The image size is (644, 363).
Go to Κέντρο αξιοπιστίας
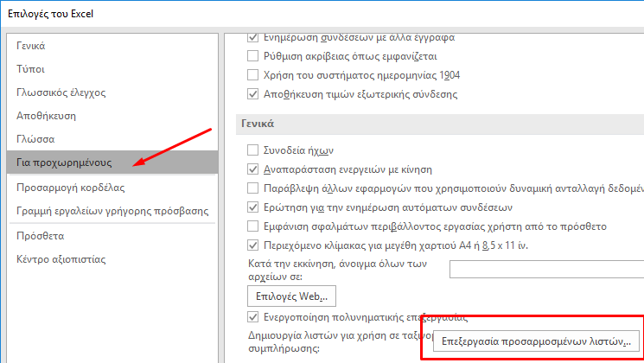(112, 259)
